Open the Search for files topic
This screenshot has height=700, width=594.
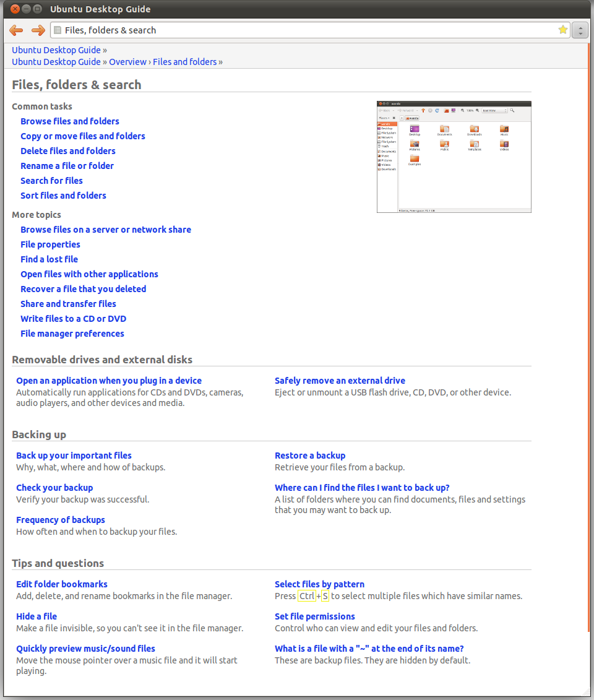coord(51,181)
